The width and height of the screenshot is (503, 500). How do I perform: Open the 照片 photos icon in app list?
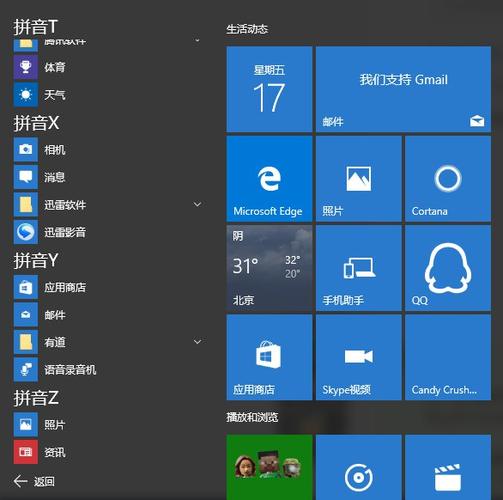click(26, 424)
